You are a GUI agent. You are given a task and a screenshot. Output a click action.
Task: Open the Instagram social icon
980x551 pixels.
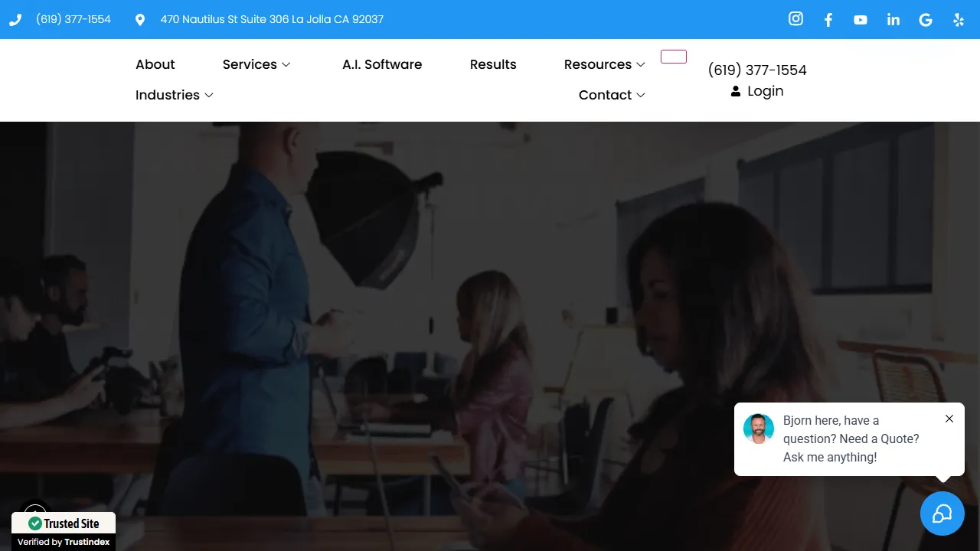[x=795, y=19]
